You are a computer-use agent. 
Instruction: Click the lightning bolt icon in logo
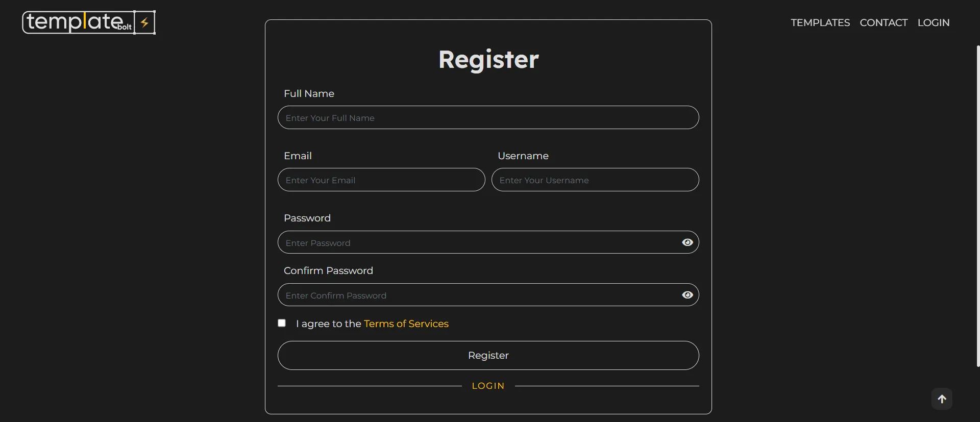click(145, 22)
